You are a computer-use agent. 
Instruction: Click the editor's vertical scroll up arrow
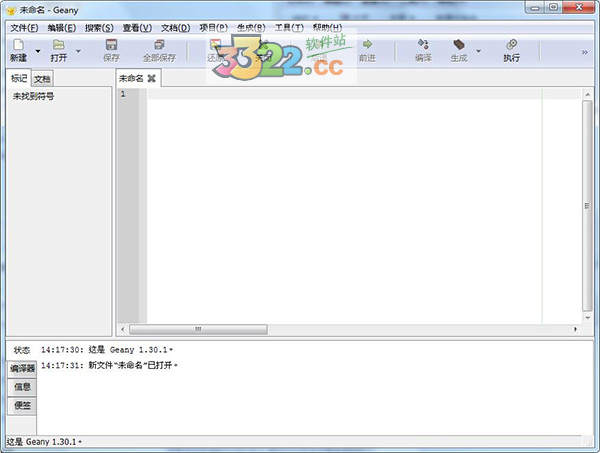coord(587,94)
